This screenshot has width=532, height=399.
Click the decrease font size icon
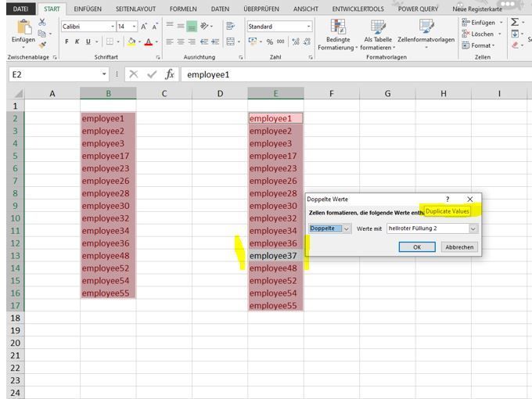[155, 27]
